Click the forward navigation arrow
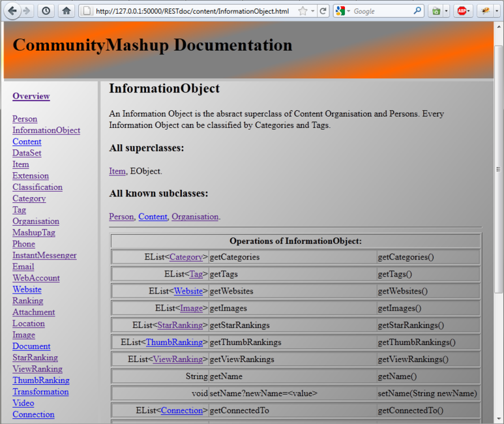 point(26,10)
